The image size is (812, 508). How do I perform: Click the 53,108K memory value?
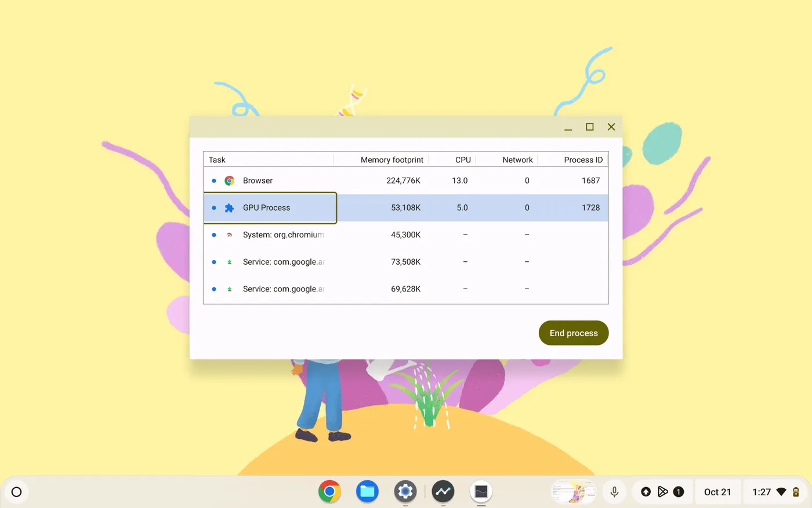click(x=405, y=208)
